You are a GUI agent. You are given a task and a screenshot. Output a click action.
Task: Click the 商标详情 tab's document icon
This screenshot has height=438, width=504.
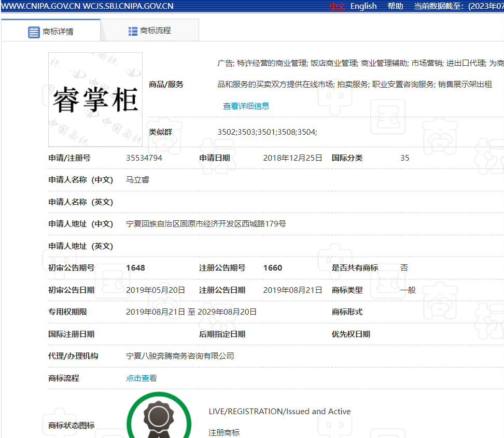[x=34, y=32]
